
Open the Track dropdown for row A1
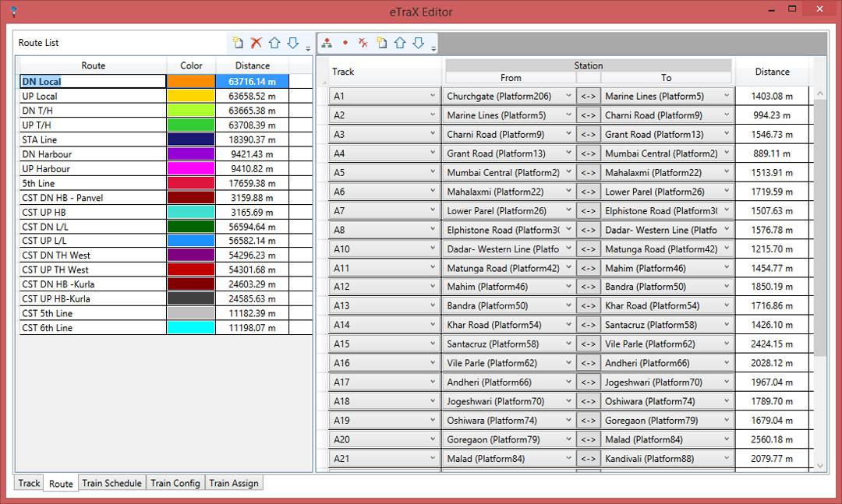(x=435, y=95)
